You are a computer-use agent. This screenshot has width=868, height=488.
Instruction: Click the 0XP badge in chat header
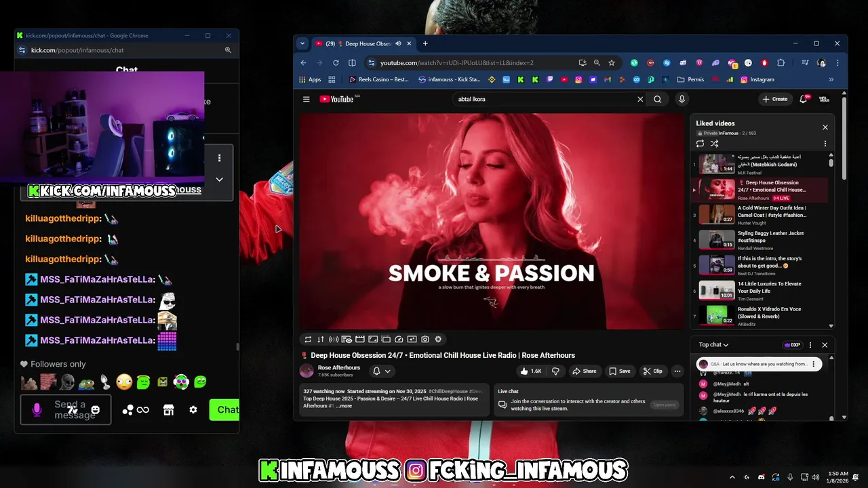[792, 345]
